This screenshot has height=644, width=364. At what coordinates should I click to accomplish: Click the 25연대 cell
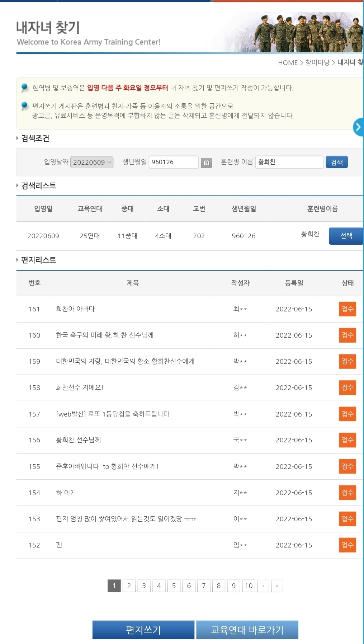(90, 236)
